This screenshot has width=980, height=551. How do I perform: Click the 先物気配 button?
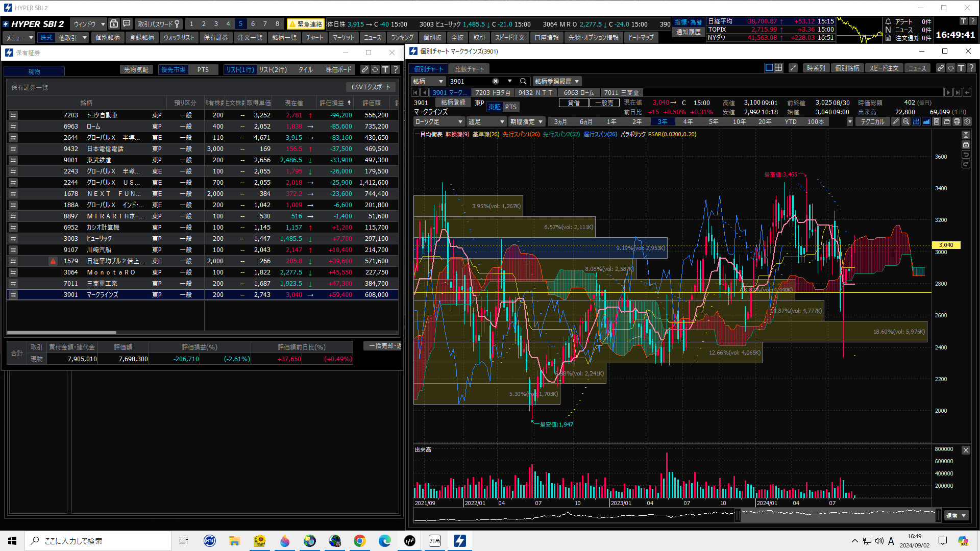pos(136,70)
